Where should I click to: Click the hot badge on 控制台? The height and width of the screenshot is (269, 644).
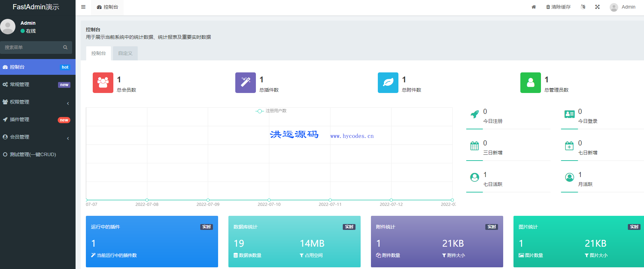(x=65, y=67)
